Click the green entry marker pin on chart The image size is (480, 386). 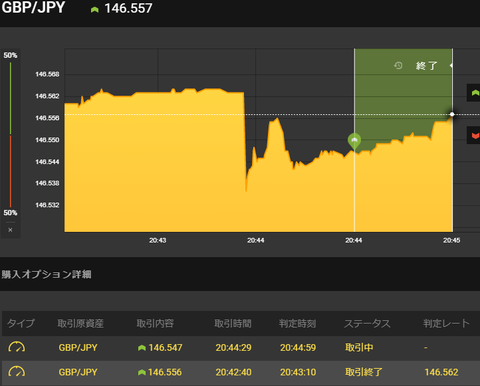point(354,141)
